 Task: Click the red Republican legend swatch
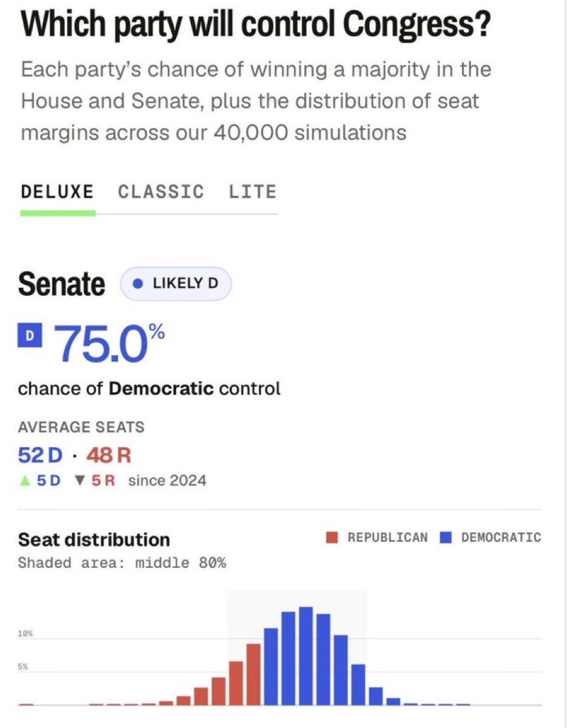(x=332, y=538)
